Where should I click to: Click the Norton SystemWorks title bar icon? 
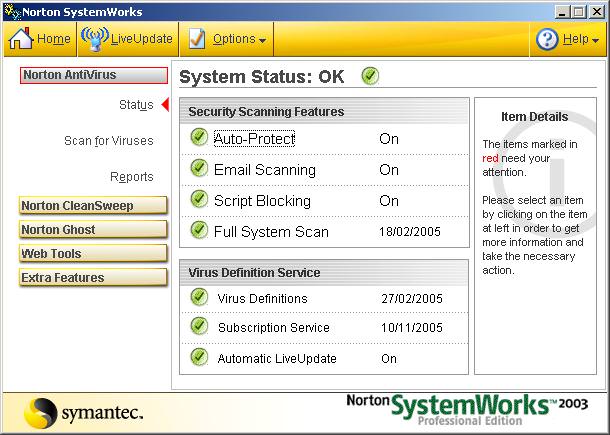pos(12,12)
